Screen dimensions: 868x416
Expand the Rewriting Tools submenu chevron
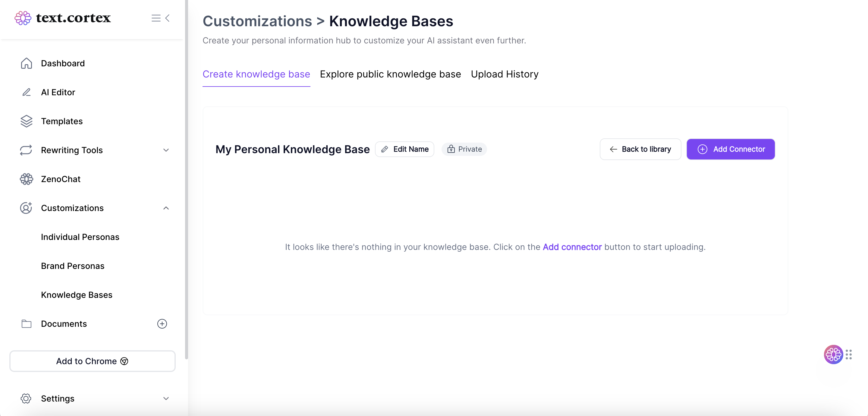[166, 150]
